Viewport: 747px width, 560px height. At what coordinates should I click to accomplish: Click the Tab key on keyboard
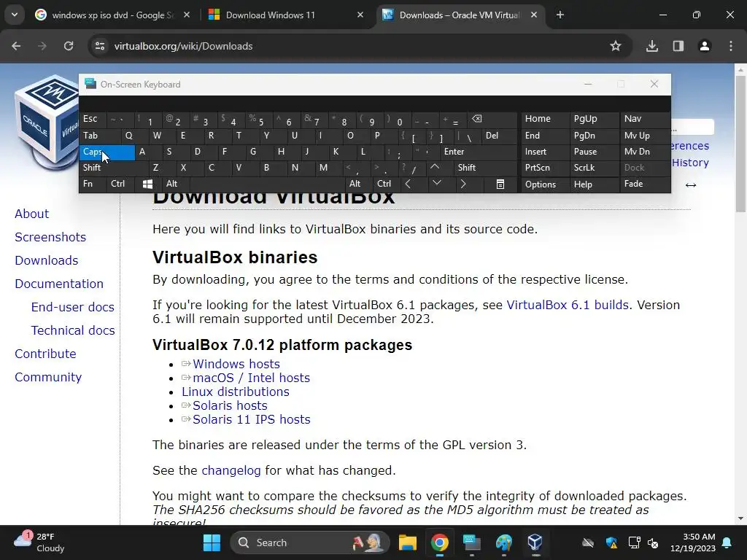99,136
